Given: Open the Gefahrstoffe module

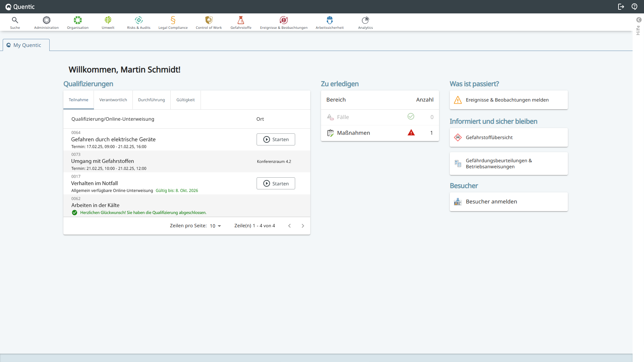Looking at the screenshot, I should click(241, 22).
